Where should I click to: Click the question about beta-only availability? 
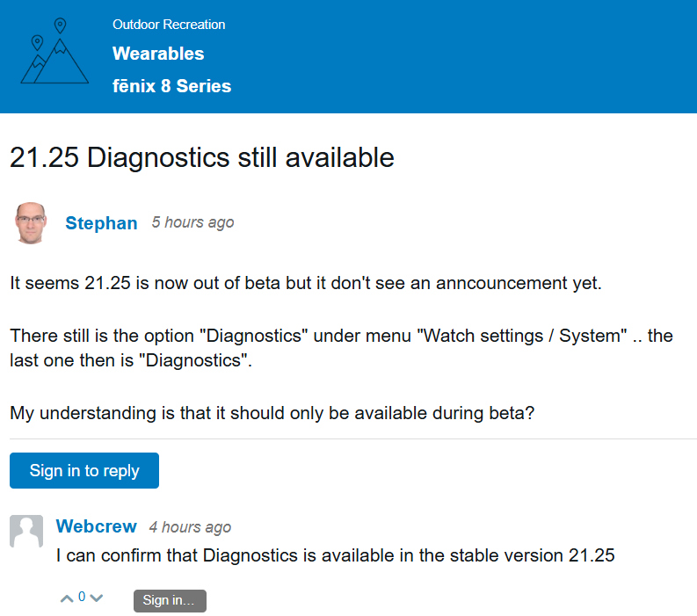click(x=272, y=412)
